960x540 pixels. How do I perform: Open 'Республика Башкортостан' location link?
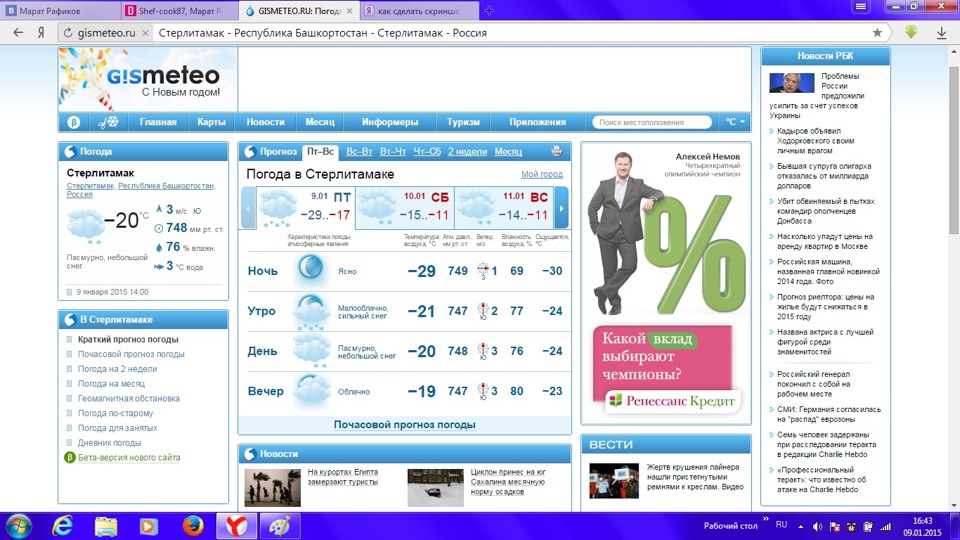(x=166, y=186)
